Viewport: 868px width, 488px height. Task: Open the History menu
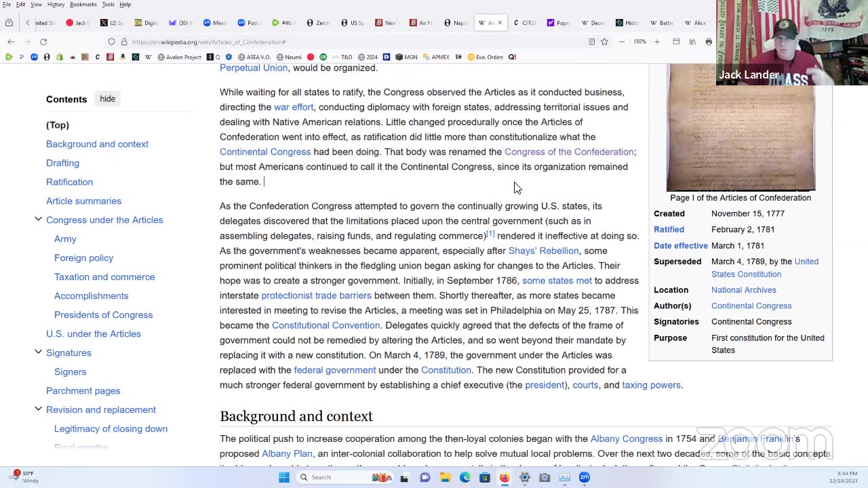tap(56, 5)
